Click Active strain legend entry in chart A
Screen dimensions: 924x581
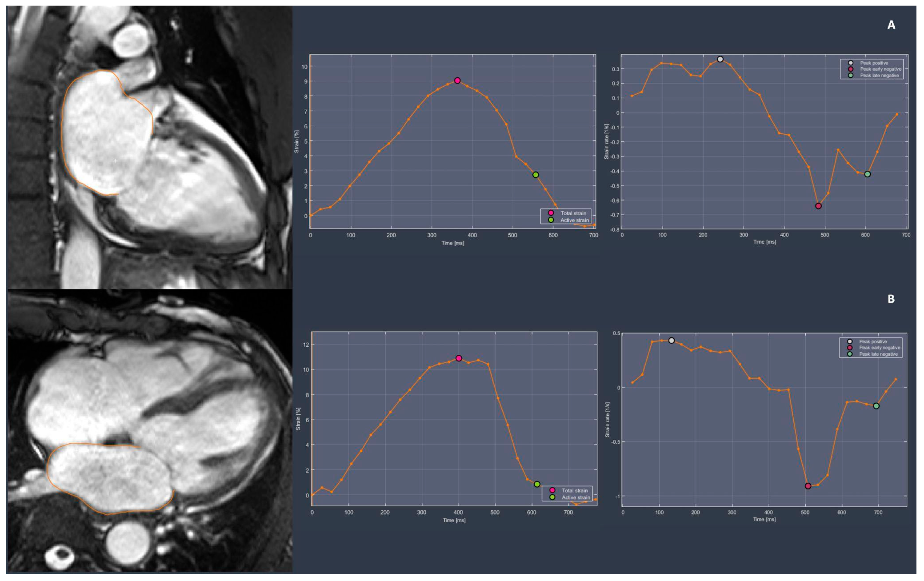(574, 220)
